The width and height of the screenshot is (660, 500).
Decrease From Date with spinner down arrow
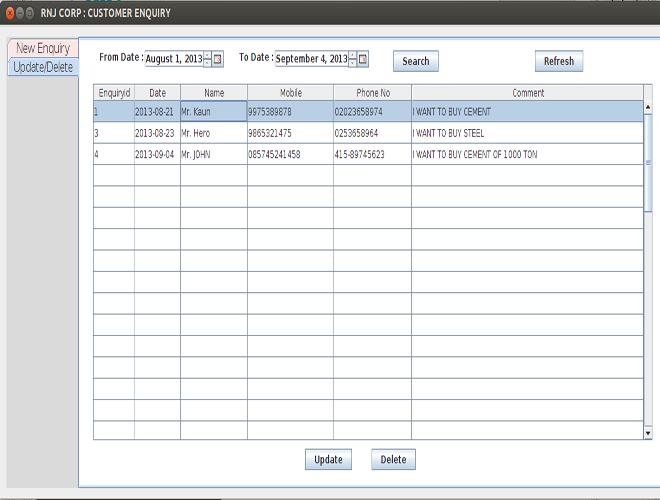coord(208,63)
